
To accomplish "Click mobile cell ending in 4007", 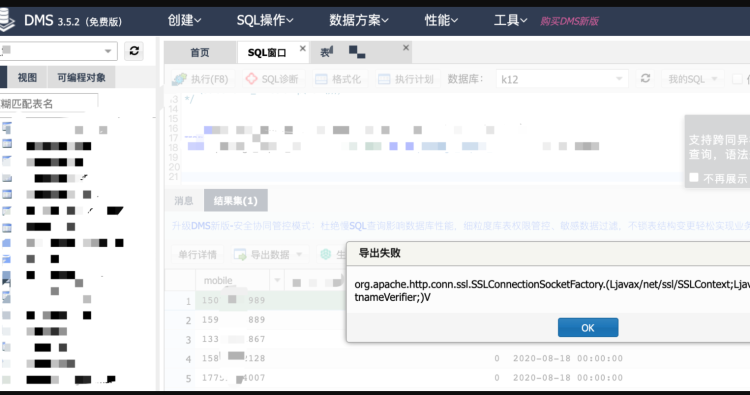I will (x=233, y=378).
